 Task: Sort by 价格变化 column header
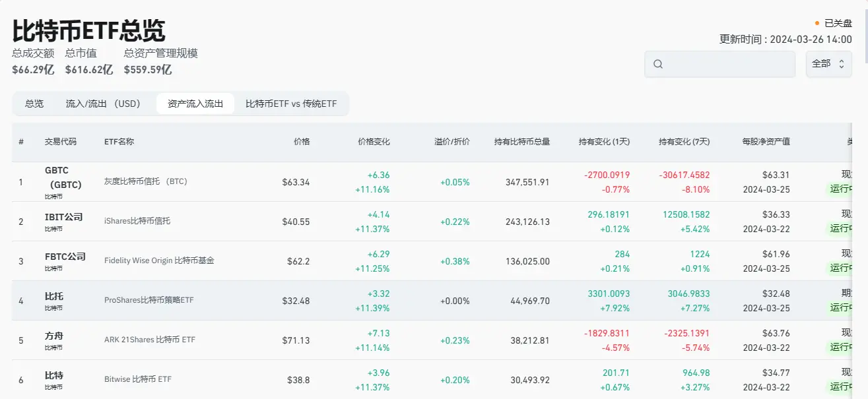[374, 142]
